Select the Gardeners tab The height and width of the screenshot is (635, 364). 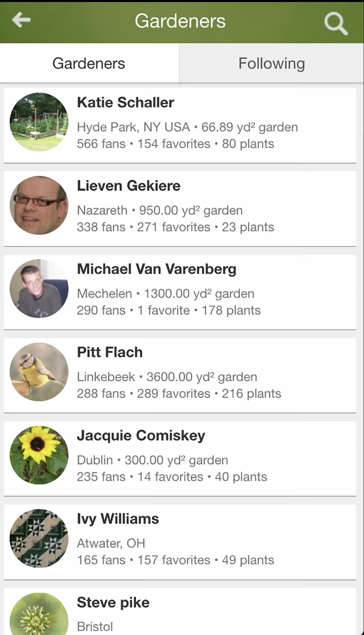click(89, 63)
